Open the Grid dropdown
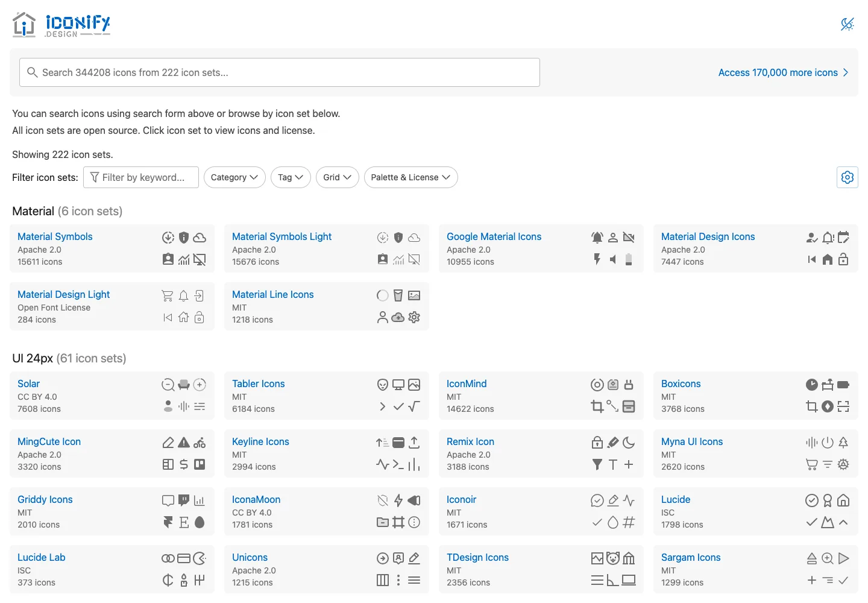 338,177
